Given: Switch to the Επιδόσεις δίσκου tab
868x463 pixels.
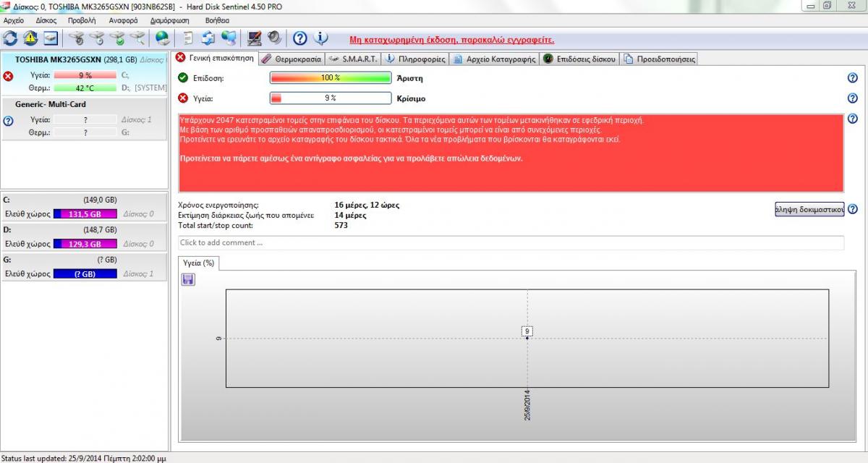Looking at the screenshot, I should [579, 59].
